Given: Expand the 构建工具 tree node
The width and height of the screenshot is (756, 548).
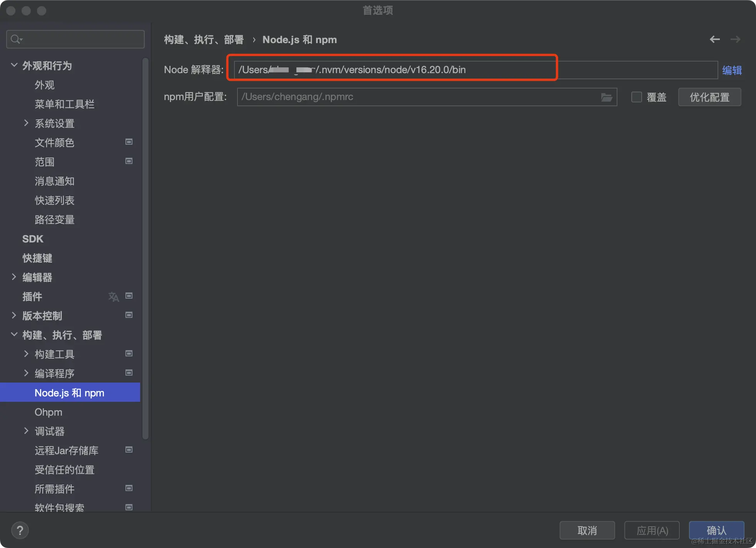Looking at the screenshot, I should tap(26, 354).
